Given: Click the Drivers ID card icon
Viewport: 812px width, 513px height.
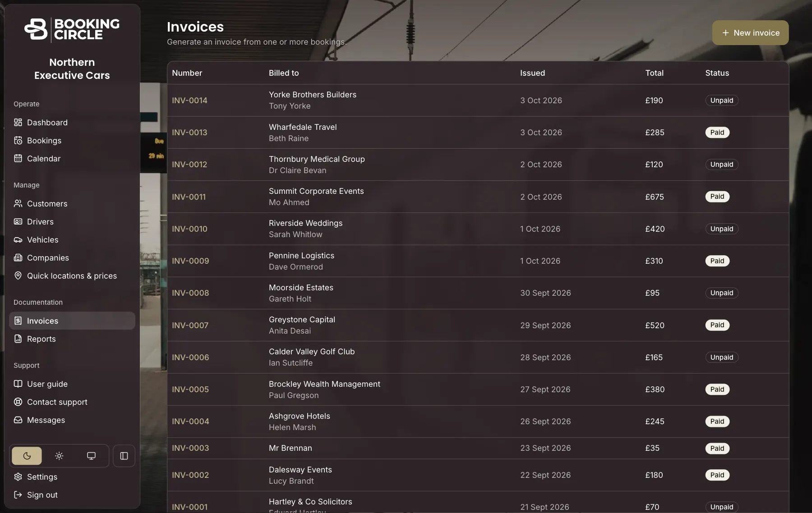Looking at the screenshot, I should click(18, 221).
